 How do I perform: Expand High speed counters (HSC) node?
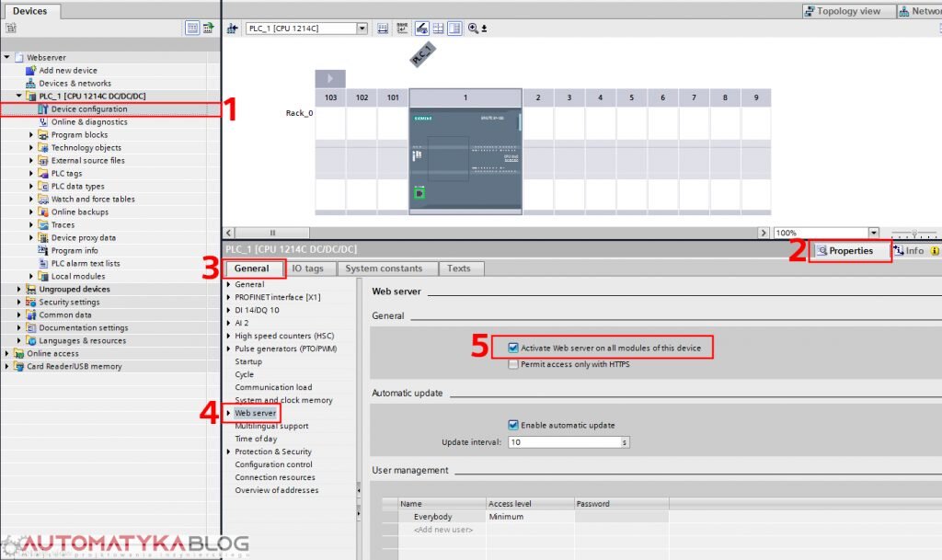(228, 337)
